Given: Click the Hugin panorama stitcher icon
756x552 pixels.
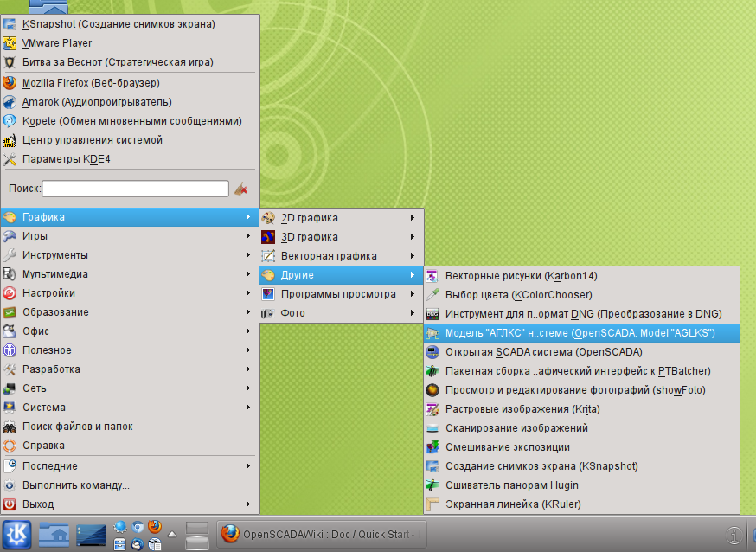Looking at the screenshot, I should tap(432, 485).
